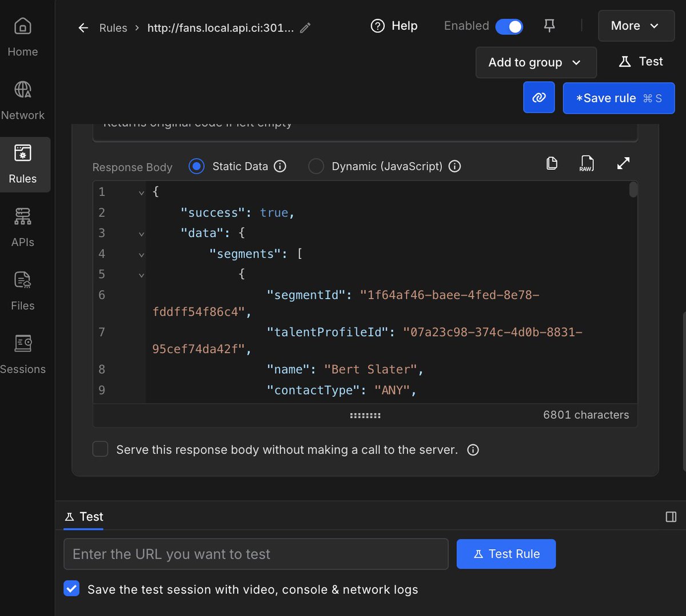
Task: Check serve response body without server call
Action: pyautogui.click(x=101, y=449)
